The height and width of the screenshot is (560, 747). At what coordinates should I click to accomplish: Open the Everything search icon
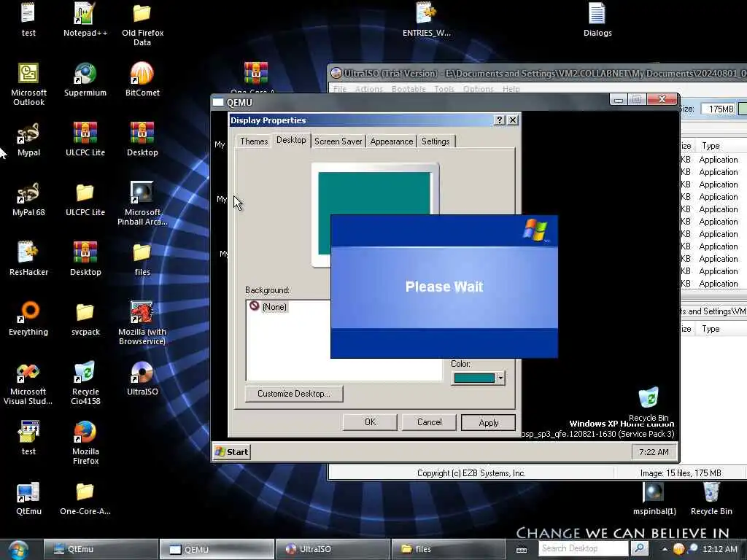(x=28, y=319)
